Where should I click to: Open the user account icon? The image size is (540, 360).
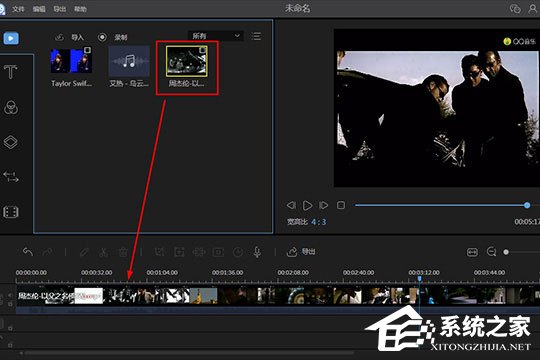pyautogui.click(x=533, y=9)
